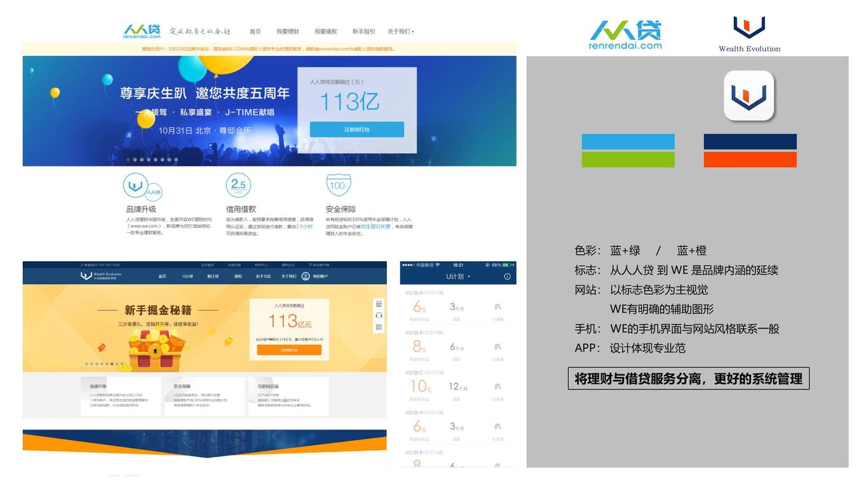Click the boxed text 将理财与借贷服务分离
The width and height of the screenshot is (868, 488).
[x=688, y=379]
